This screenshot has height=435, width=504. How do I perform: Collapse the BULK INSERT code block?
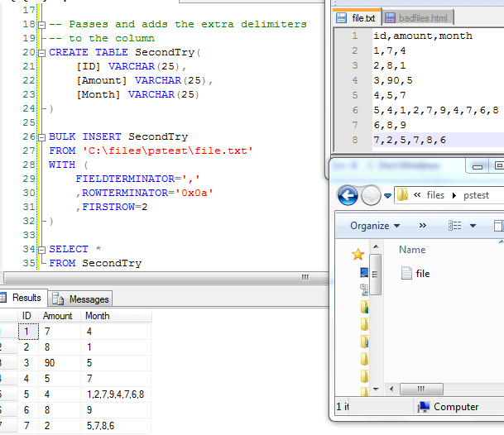point(42,136)
